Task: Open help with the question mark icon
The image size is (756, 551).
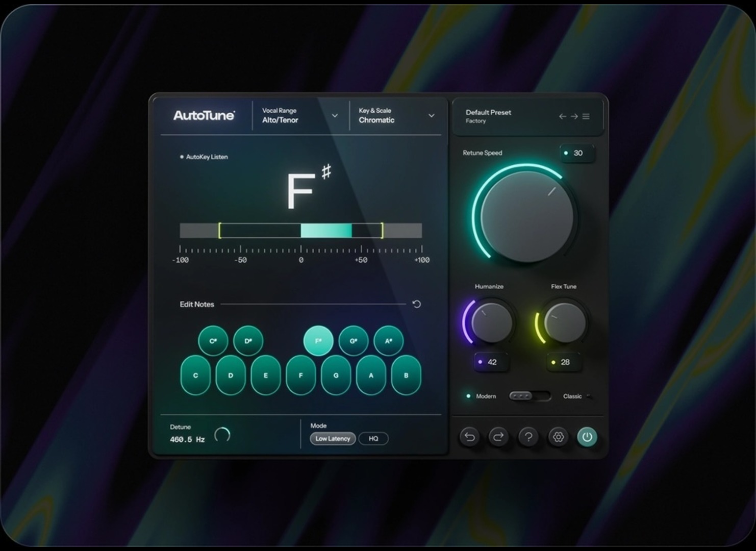Action: 528,437
